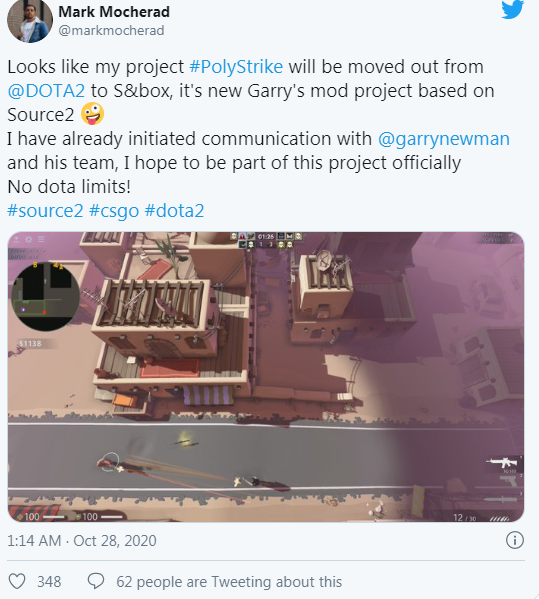View 62 people are Tweeting about this
The width and height of the screenshot is (539, 599).
pos(229,582)
